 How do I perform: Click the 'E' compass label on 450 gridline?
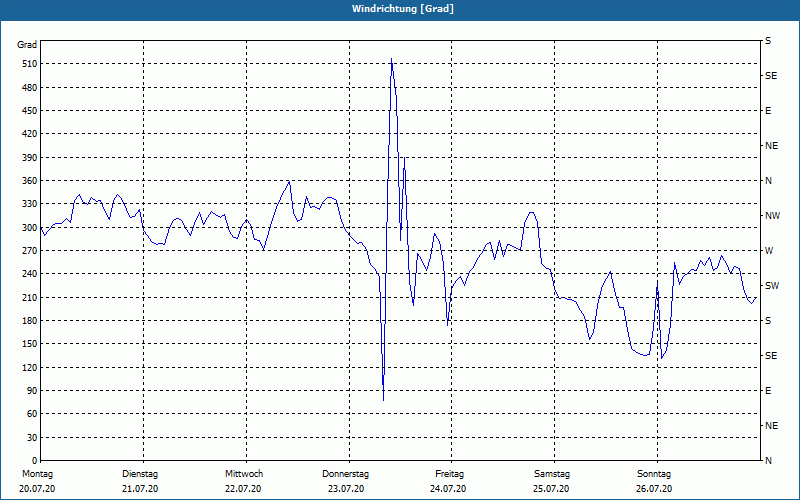768,111
